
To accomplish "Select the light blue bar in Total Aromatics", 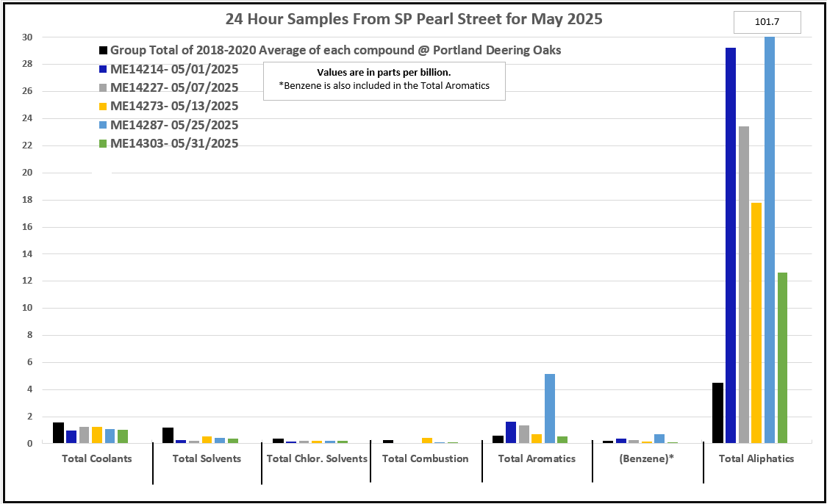I will (549, 408).
